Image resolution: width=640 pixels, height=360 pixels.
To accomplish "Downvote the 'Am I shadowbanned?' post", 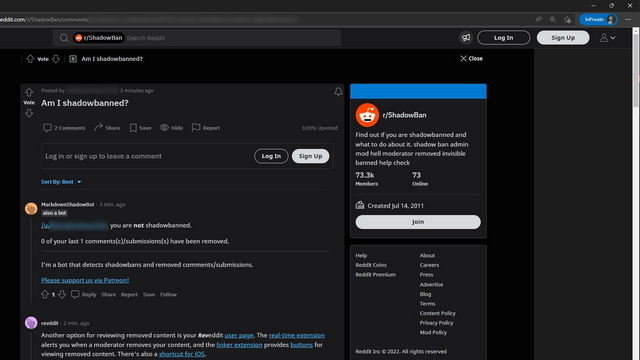I will [29, 113].
